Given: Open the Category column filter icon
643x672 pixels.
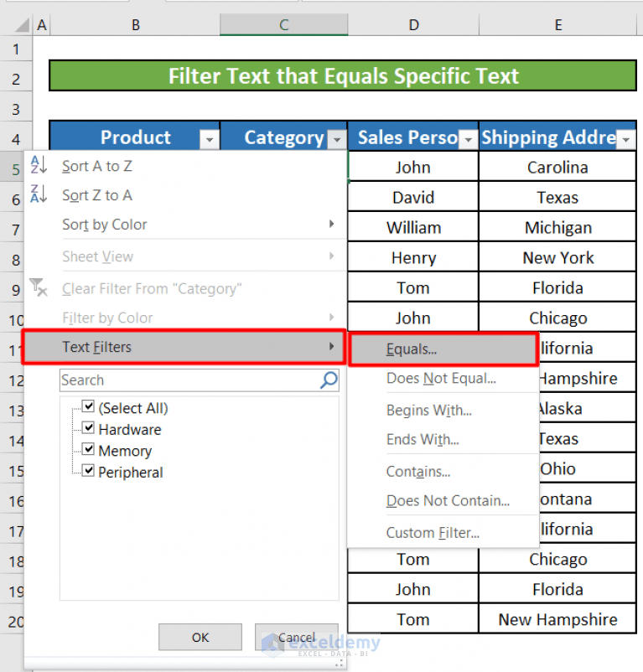Looking at the screenshot, I should click(x=337, y=139).
